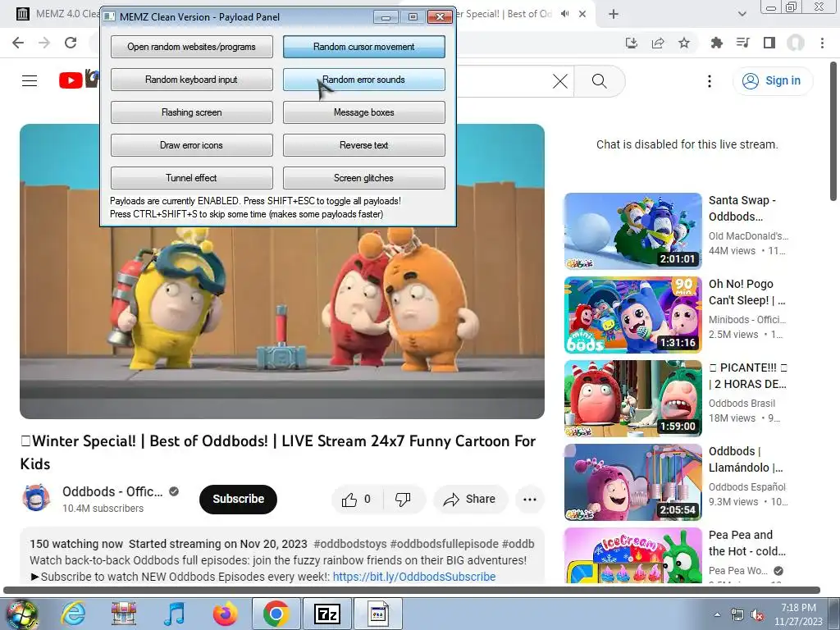Open Chrome extensions puzzle icon
This screenshot has width=840, height=630.
click(716, 43)
